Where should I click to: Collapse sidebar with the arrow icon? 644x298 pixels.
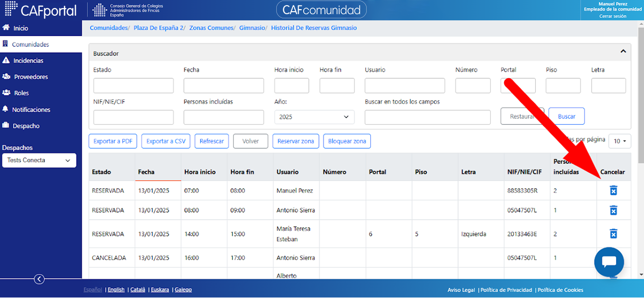39,279
